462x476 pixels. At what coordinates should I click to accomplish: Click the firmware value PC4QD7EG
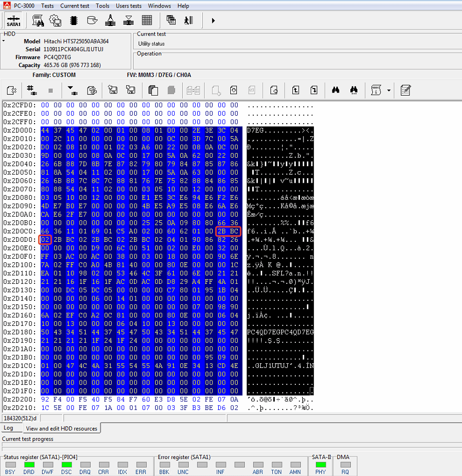click(58, 57)
